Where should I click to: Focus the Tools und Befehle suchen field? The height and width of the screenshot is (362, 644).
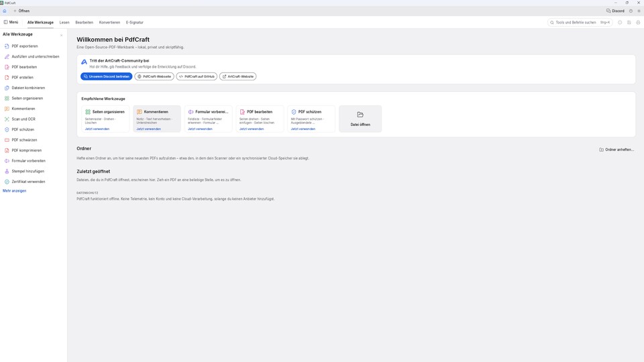(580, 23)
